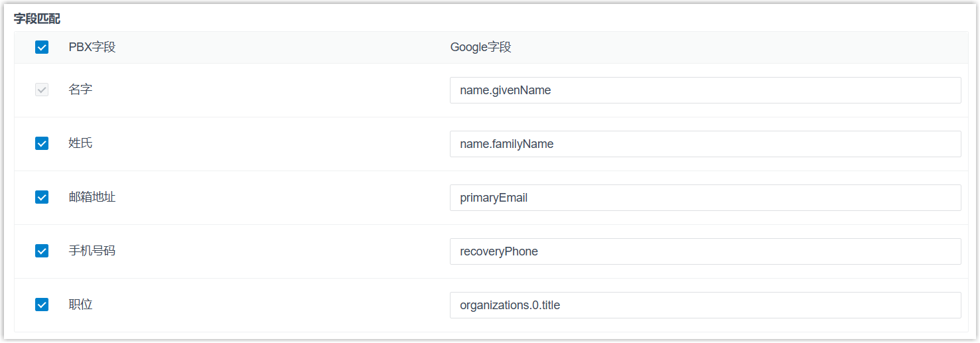Untick the 手机号码 checkbox
The width and height of the screenshot is (980, 343).
42,251
